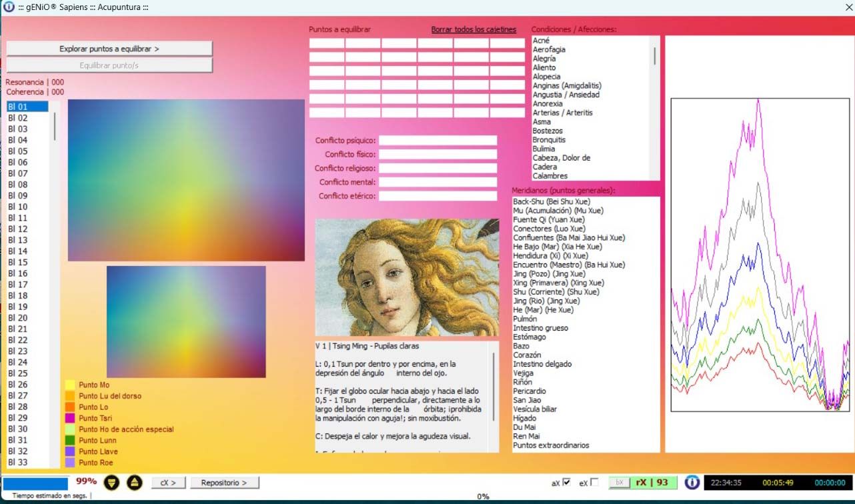855x504 pixels.
Task: Click the multicolor line graph panel
Action: coord(760,255)
